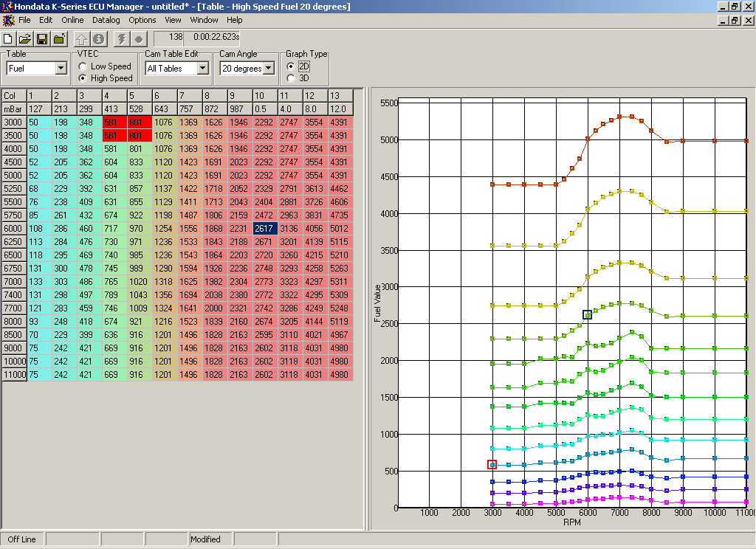756x549 pixels.
Task: Click the record circle toolbar icon
Action: [x=139, y=39]
